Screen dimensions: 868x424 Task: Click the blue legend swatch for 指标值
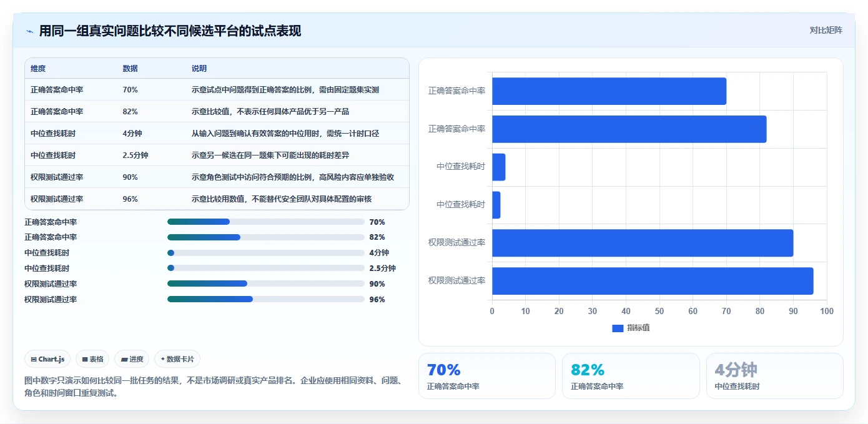pyautogui.click(x=618, y=328)
